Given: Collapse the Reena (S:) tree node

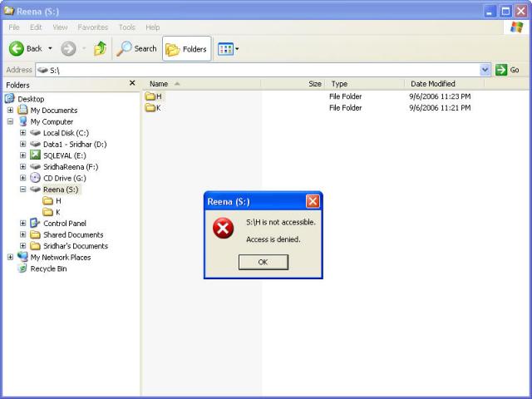Looking at the screenshot, I should 22,190.
